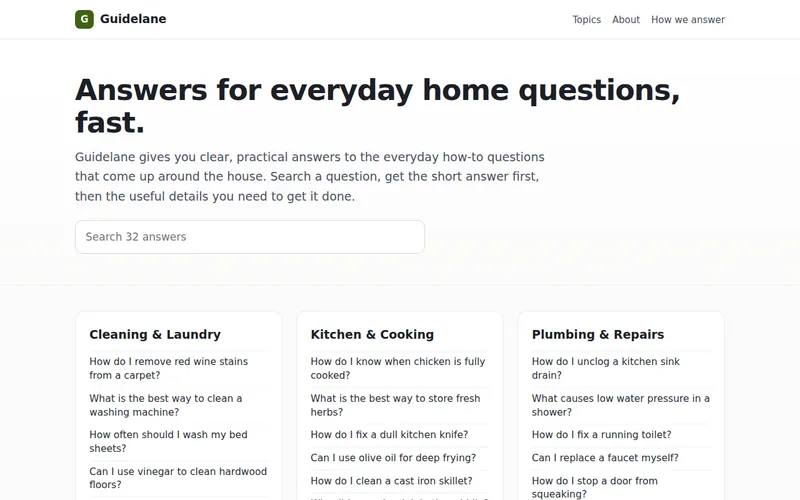The height and width of the screenshot is (500, 800).
Task: Open fix a running toilet question
Action: coord(601,435)
